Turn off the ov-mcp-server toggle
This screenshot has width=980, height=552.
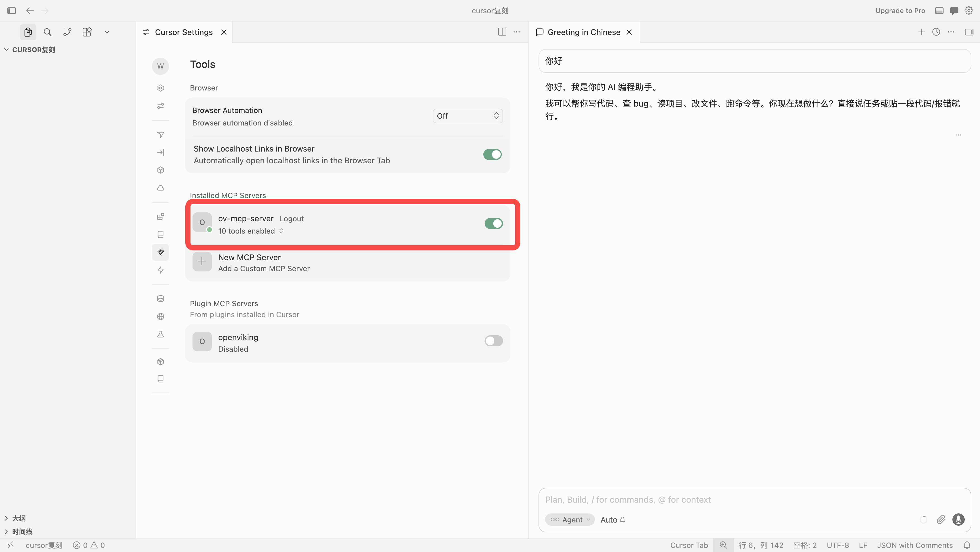coord(494,223)
